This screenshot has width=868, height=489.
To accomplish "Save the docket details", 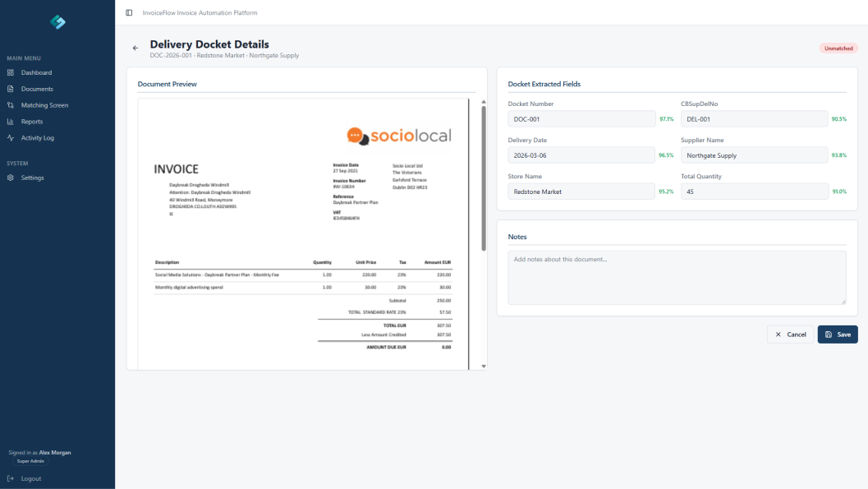I will click(838, 334).
